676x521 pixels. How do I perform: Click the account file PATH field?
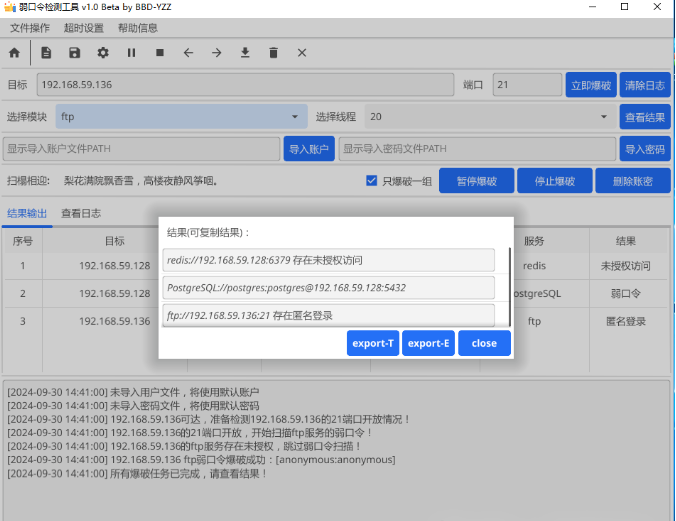tap(141, 149)
